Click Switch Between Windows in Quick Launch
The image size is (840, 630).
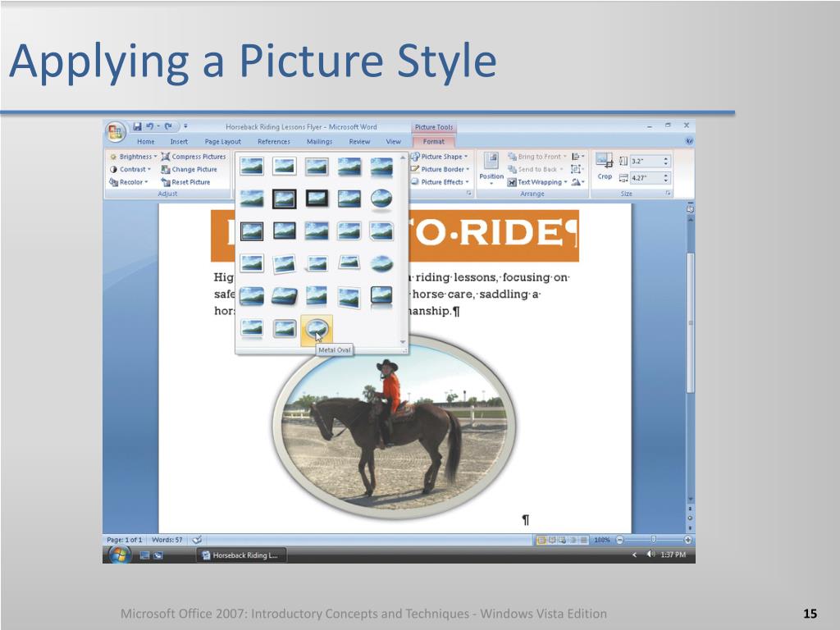[158, 555]
